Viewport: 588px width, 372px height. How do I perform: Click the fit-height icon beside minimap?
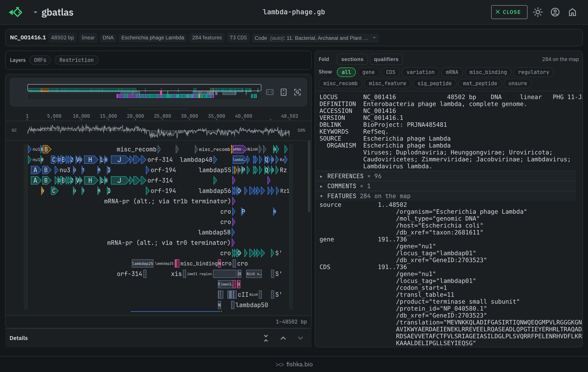(x=283, y=92)
